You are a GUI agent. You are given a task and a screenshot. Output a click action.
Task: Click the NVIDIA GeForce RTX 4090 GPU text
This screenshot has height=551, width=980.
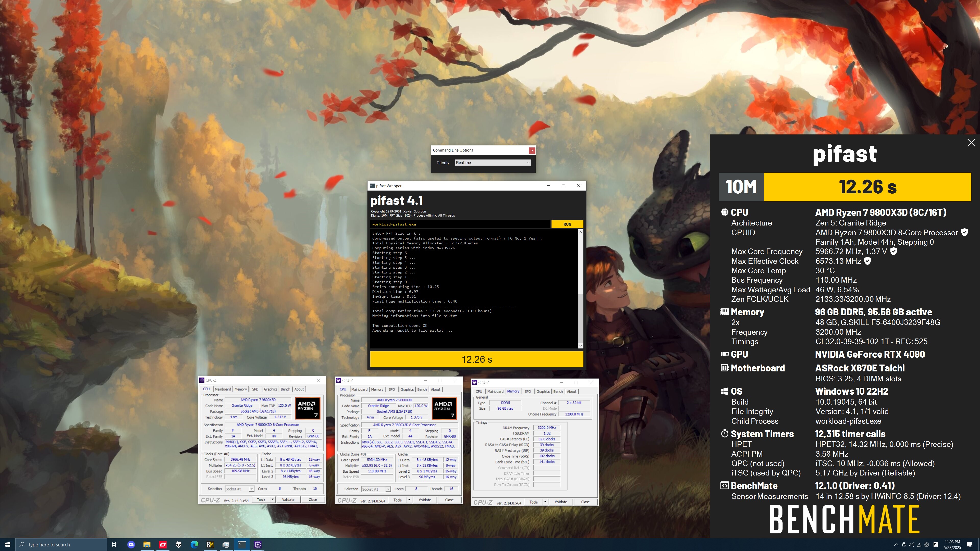pos(870,354)
